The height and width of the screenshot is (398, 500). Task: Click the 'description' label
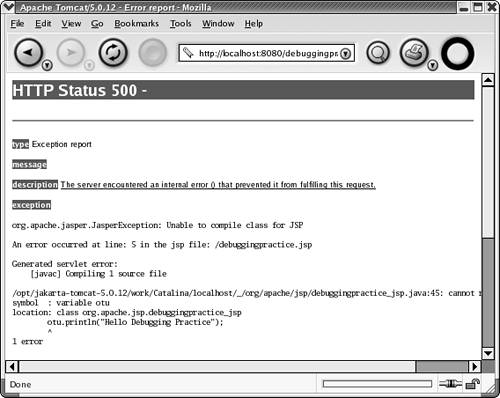click(x=35, y=184)
